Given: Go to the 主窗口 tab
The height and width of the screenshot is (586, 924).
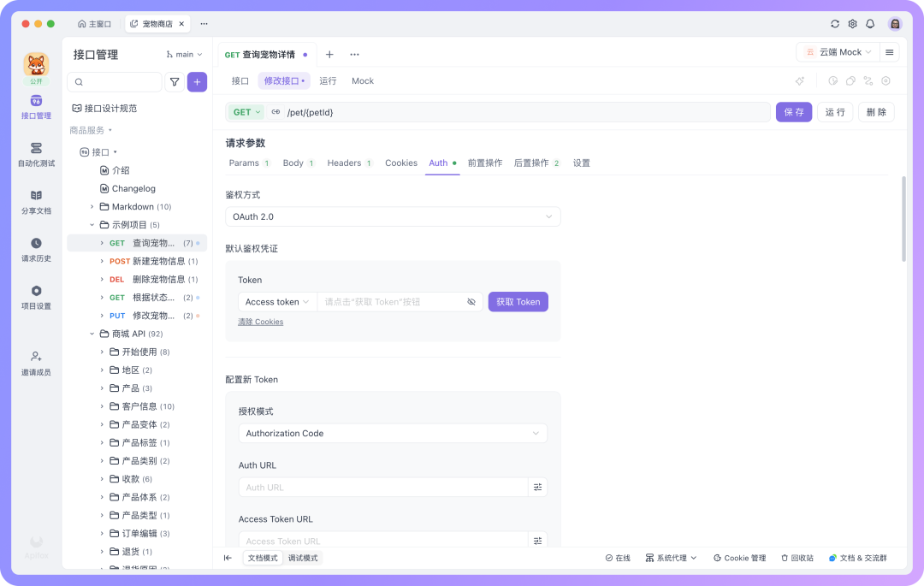Looking at the screenshot, I should click(x=94, y=24).
